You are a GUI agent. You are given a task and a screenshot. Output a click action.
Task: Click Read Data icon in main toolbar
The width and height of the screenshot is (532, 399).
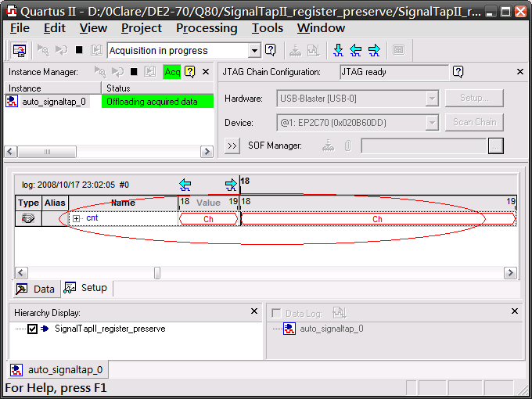coord(97,50)
